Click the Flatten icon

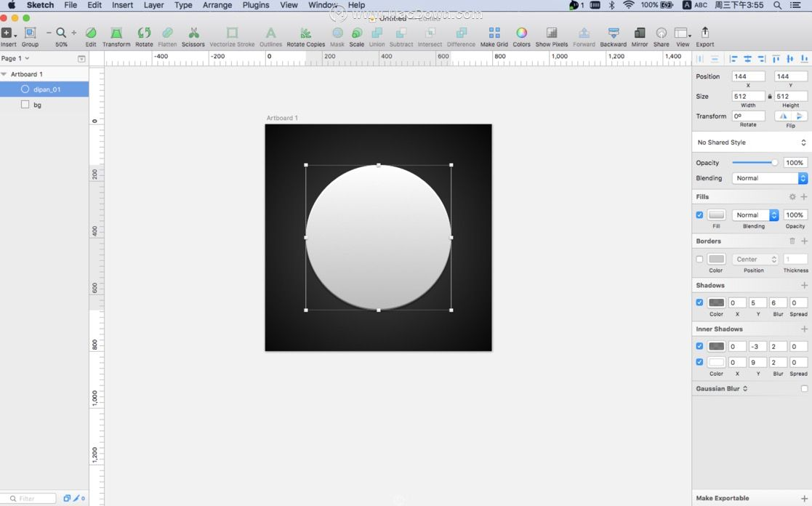coord(167,33)
